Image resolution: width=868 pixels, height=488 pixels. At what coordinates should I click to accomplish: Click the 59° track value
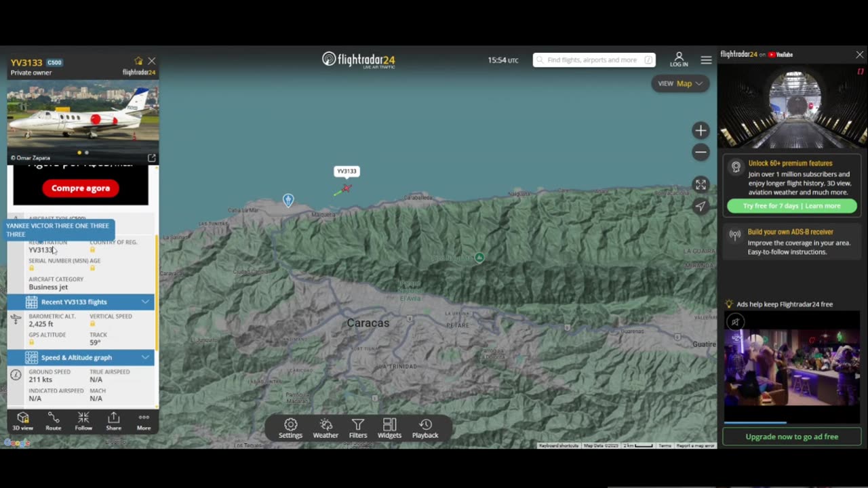[95, 343]
